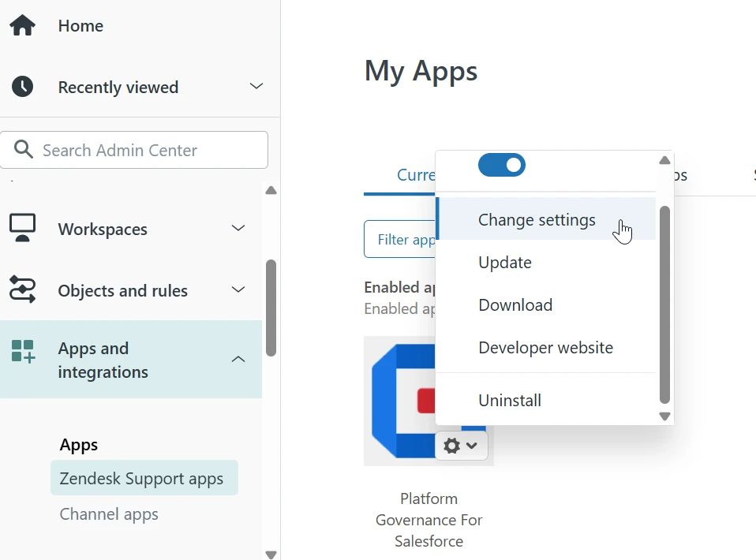
Task: Toggle the app enabled switch off
Action: click(x=501, y=165)
